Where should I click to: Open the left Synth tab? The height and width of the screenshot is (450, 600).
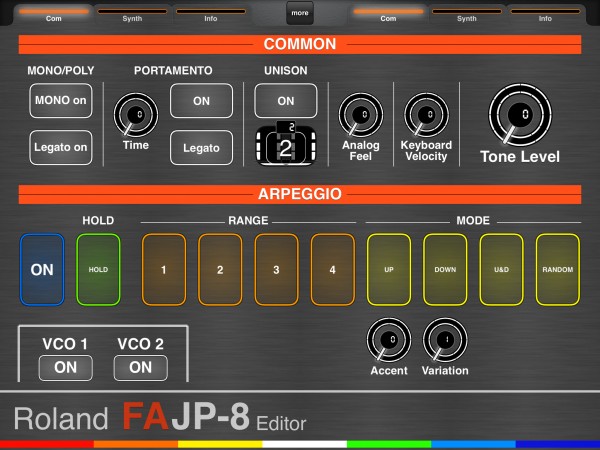pyautogui.click(x=132, y=15)
